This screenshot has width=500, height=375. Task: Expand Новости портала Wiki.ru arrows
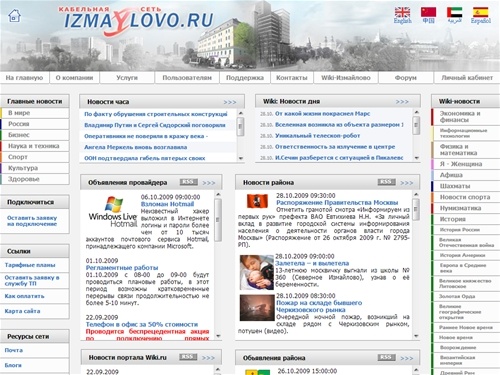[208, 358]
